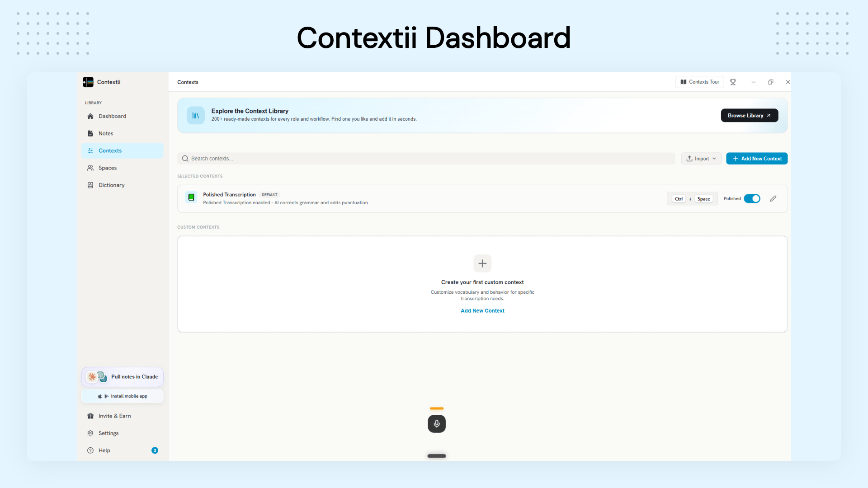Restore down the Contextli window
The width and height of the screenshot is (868, 488).
[770, 82]
